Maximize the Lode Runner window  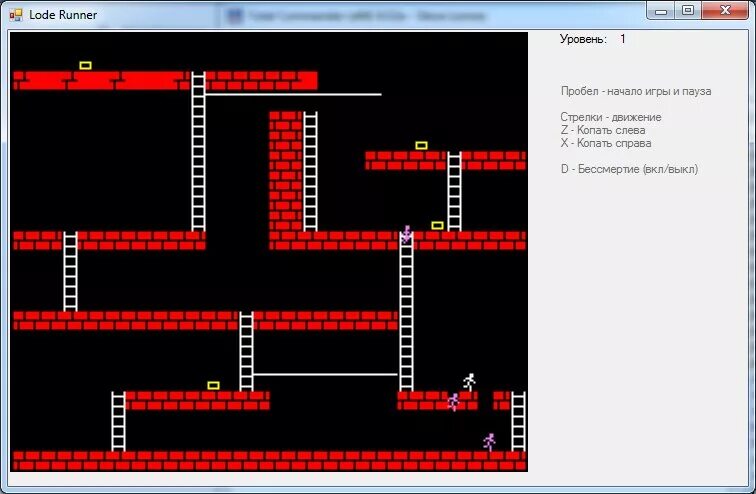tap(688, 11)
